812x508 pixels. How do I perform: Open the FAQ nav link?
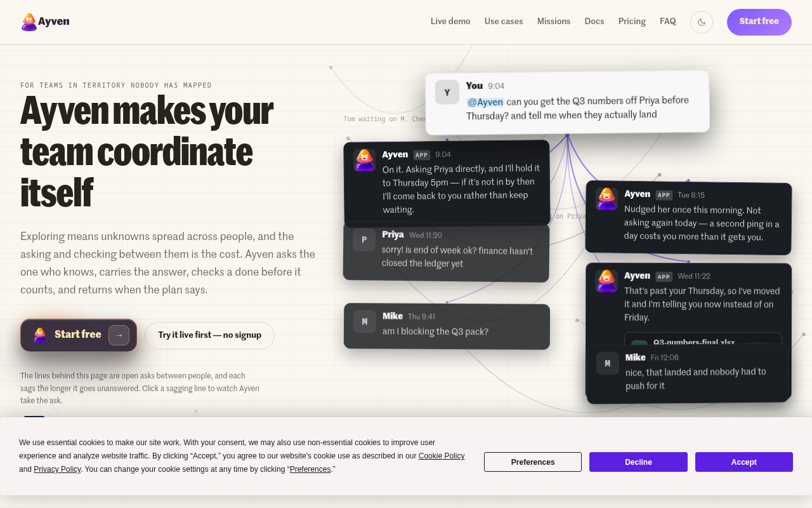pos(668,22)
